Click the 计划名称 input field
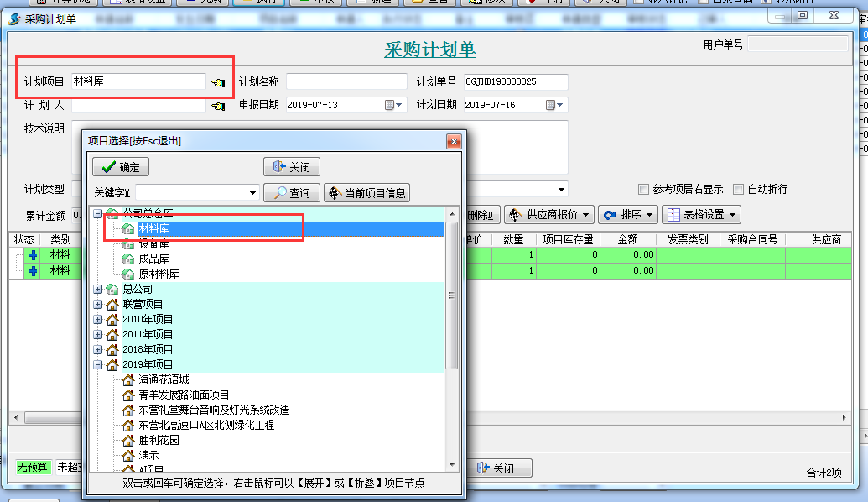The width and height of the screenshot is (868, 502). (x=346, y=82)
